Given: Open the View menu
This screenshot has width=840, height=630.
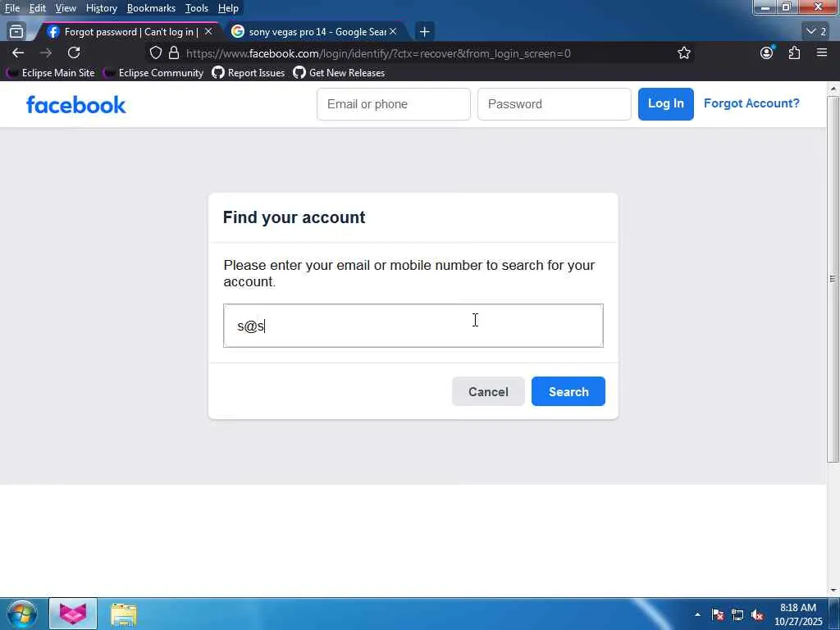Looking at the screenshot, I should (66, 8).
